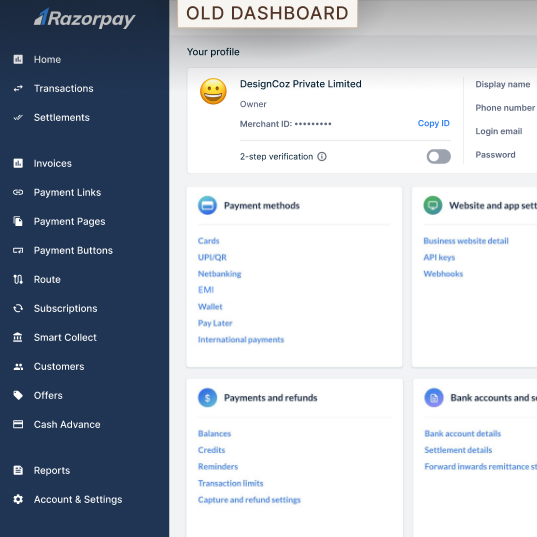
Task: Select Customers menu item
Action: pyautogui.click(x=59, y=366)
